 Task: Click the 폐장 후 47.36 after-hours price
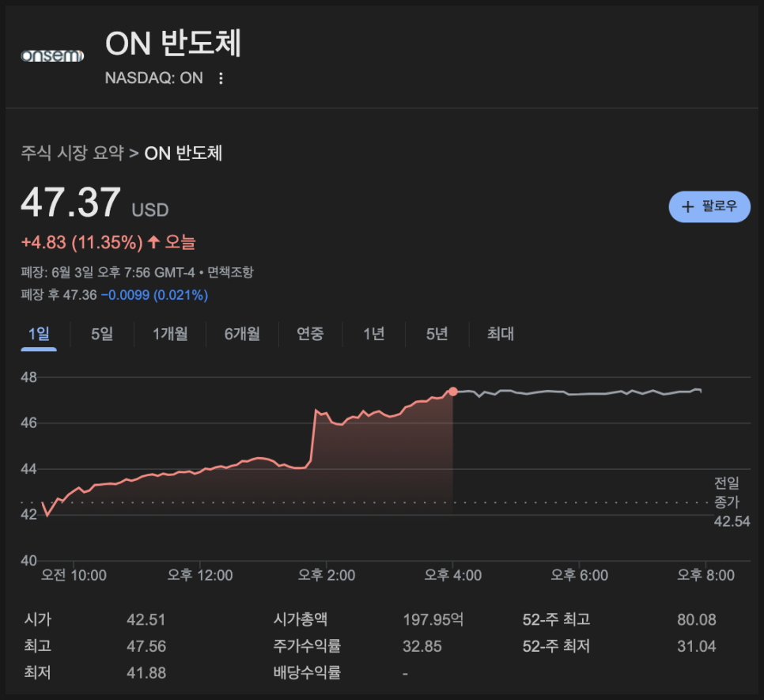point(59,295)
